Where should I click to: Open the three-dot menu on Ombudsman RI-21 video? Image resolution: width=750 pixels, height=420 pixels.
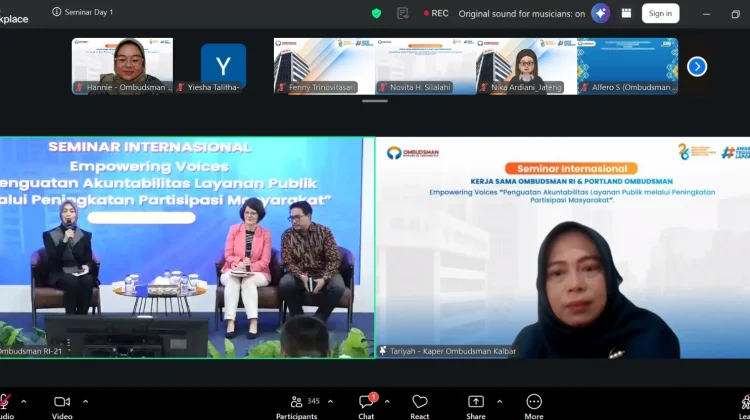point(68,343)
